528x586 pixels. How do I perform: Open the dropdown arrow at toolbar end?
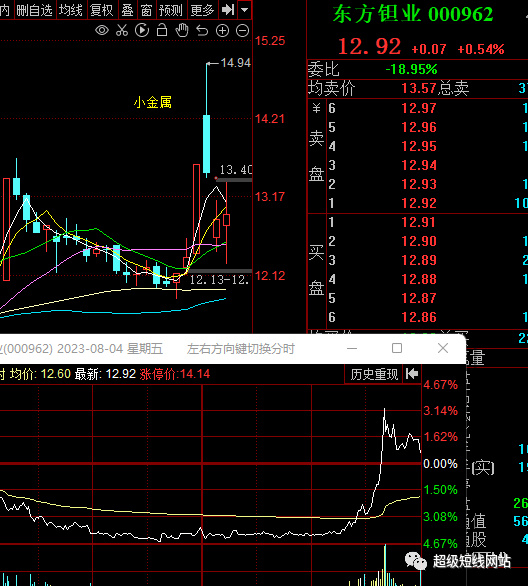coord(244,10)
